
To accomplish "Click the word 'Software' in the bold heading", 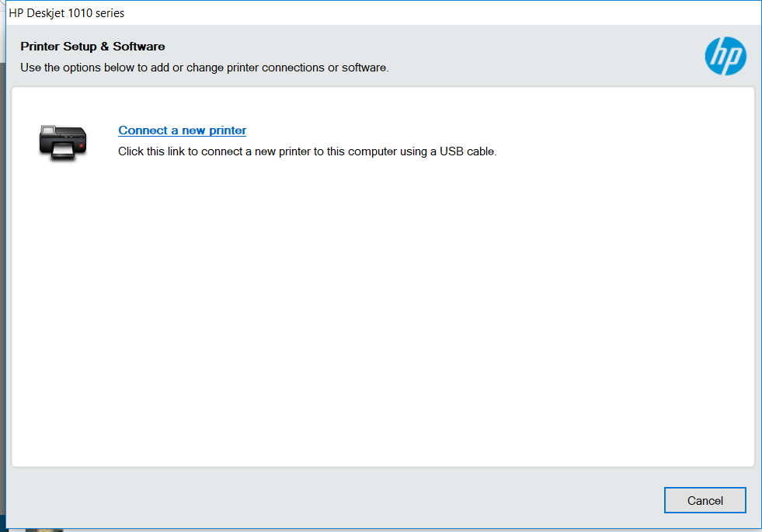I will click(x=139, y=47).
